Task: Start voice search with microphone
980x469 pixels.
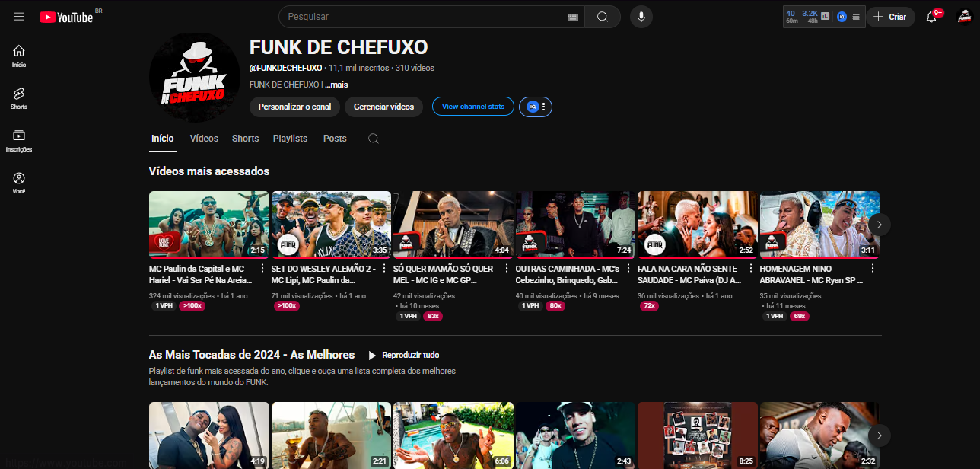Action: tap(641, 17)
